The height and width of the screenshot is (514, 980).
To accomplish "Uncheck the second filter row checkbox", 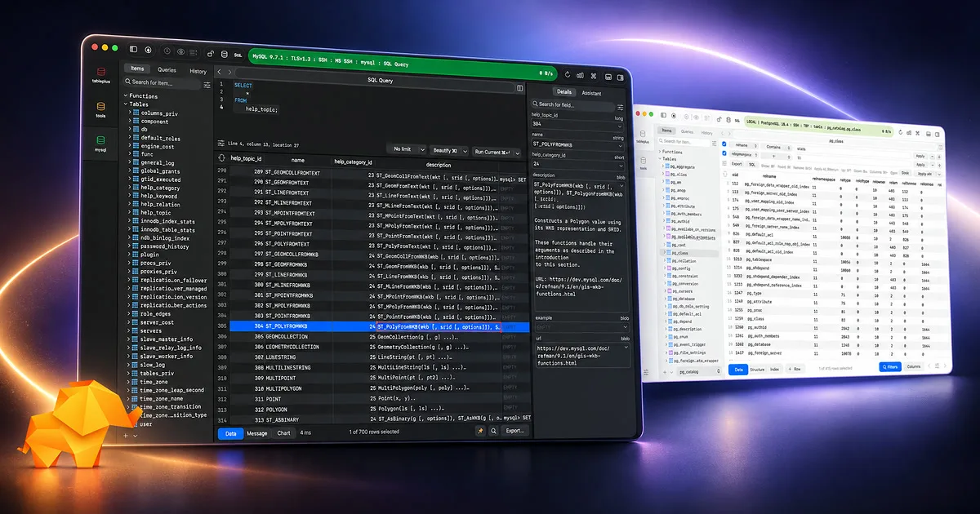I will pyautogui.click(x=724, y=153).
